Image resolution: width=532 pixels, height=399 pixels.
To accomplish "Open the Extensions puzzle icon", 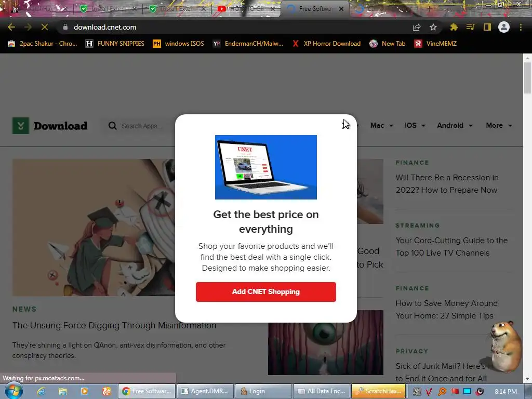I will tap(454, 27).
